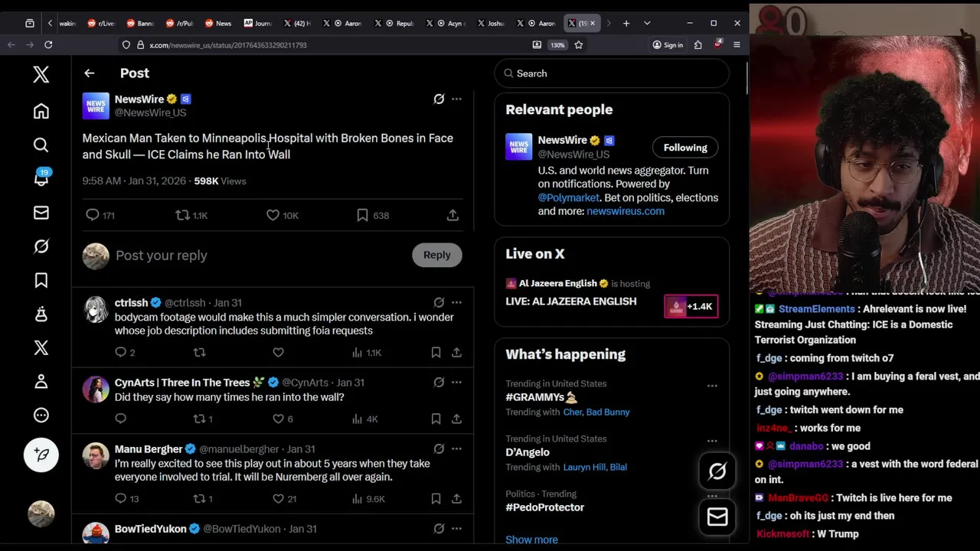Bookmark the NewsWire post (638)
The image size is (980, 551).
[x=373, y=216]
